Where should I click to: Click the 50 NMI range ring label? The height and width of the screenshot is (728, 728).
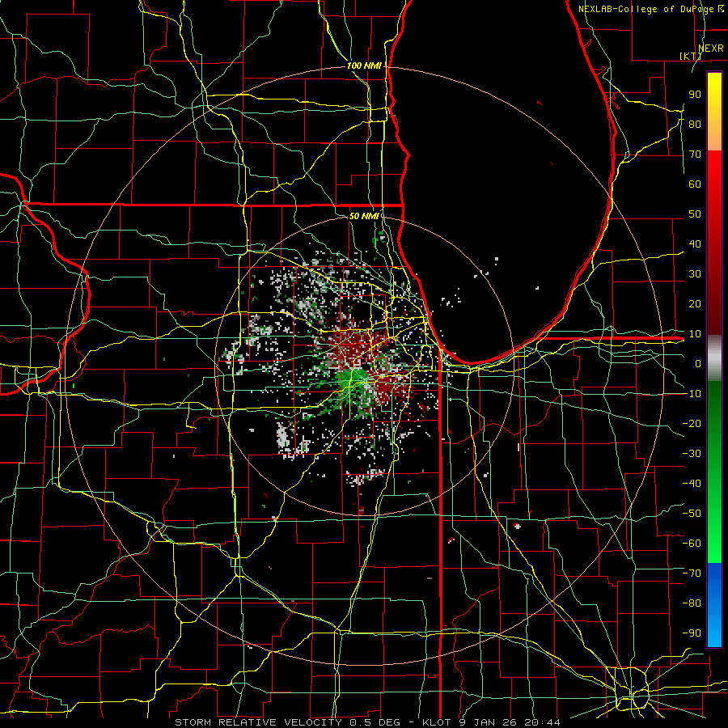(x=363, y=216)
